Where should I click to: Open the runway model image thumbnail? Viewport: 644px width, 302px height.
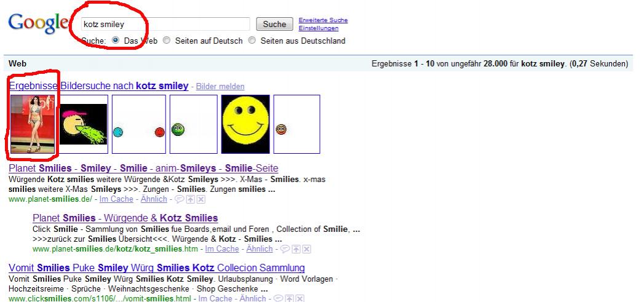click(x=33, y=124)
